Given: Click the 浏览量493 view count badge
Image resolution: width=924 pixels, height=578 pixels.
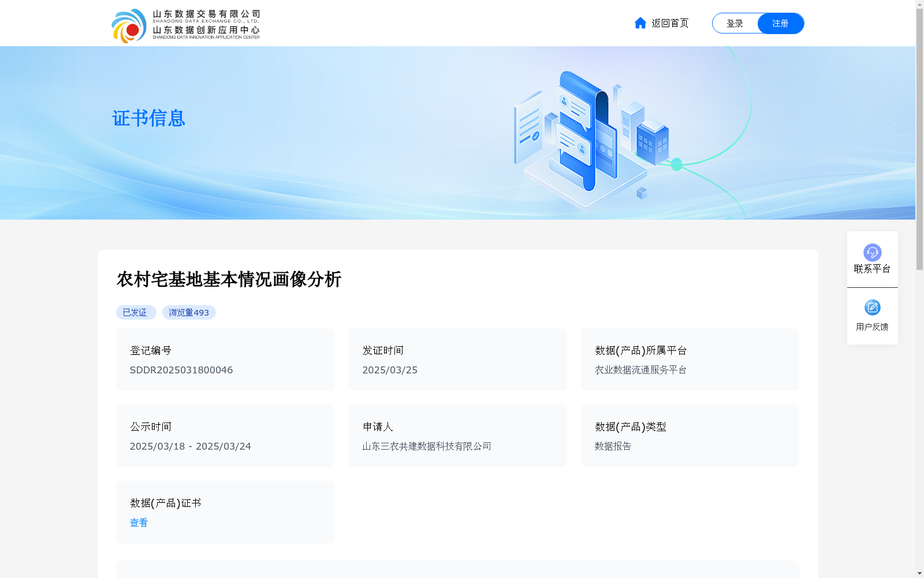Looking at the screenshot, I should [189, 312].
